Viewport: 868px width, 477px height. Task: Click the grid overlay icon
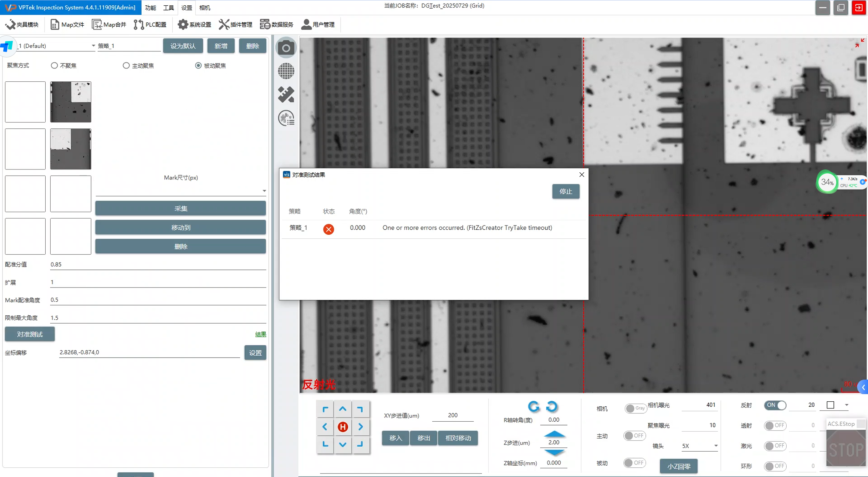tap(286, 71)
